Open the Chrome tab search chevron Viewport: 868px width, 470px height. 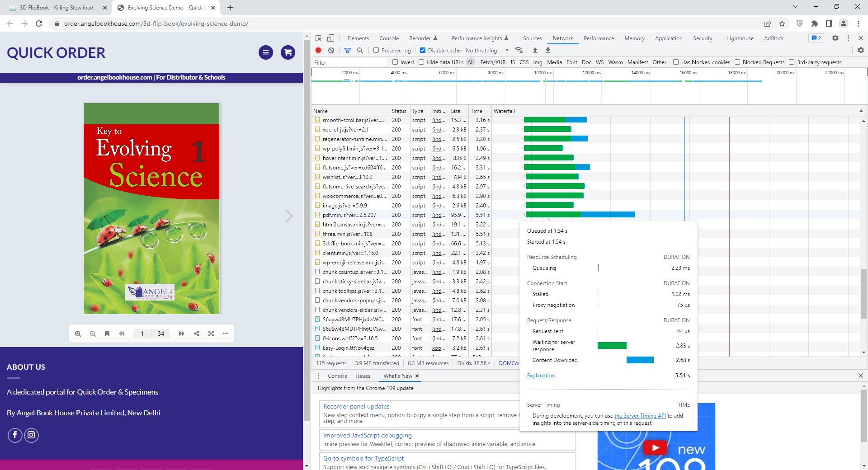(x=795, y=7)
